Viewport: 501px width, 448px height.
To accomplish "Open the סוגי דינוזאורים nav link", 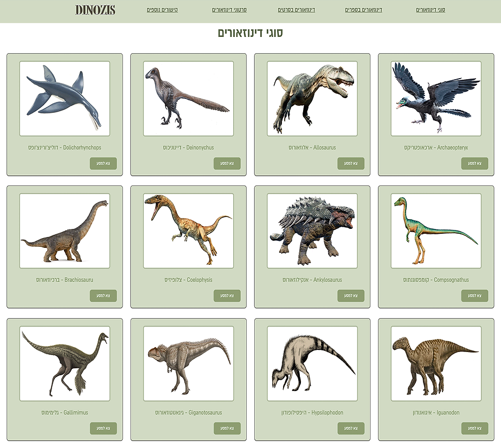I will pyautogui.click(x=431, y=10).
